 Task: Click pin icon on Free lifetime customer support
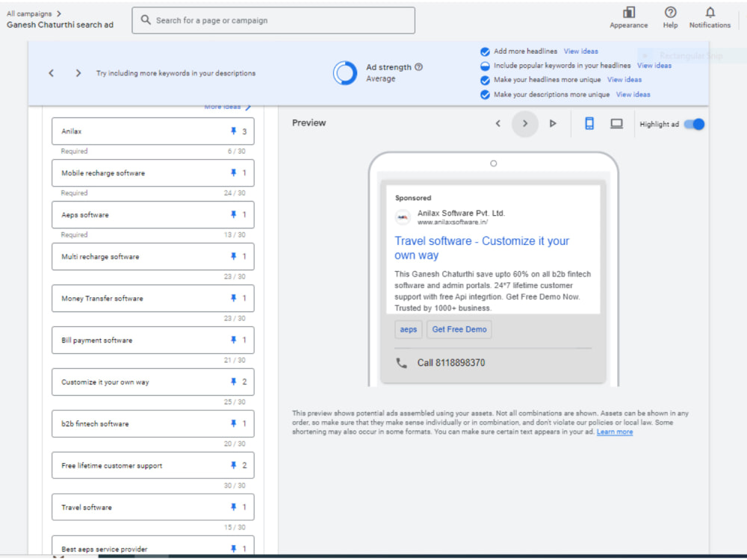point(233,465)
